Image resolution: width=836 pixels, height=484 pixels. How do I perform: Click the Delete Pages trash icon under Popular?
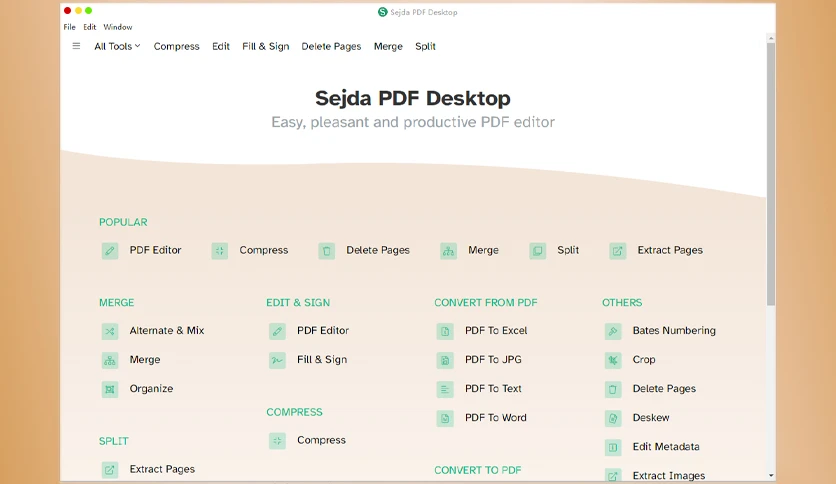pos(327,251)
